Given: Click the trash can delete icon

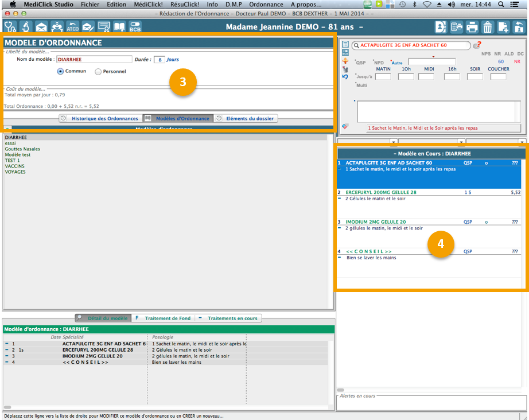Looking at the screenshot, I should click(487, 26).
